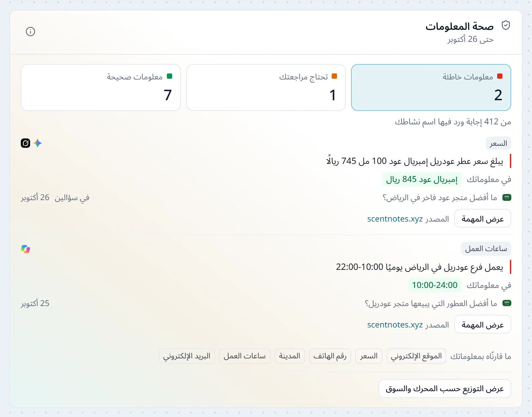
Task: Click عرض المهمة for the price issue
Action: pyautogui.click(x=483, y=219)
